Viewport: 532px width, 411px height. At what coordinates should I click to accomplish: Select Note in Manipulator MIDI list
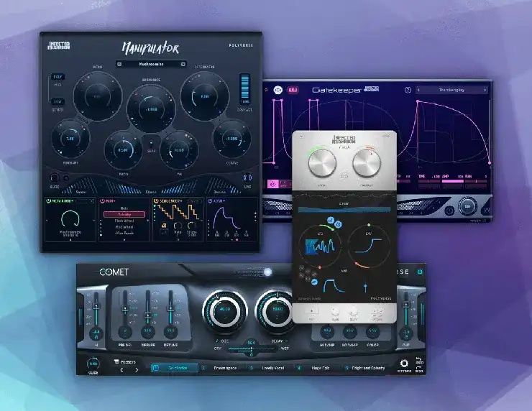pyautogui.click(x=124, y=208)
